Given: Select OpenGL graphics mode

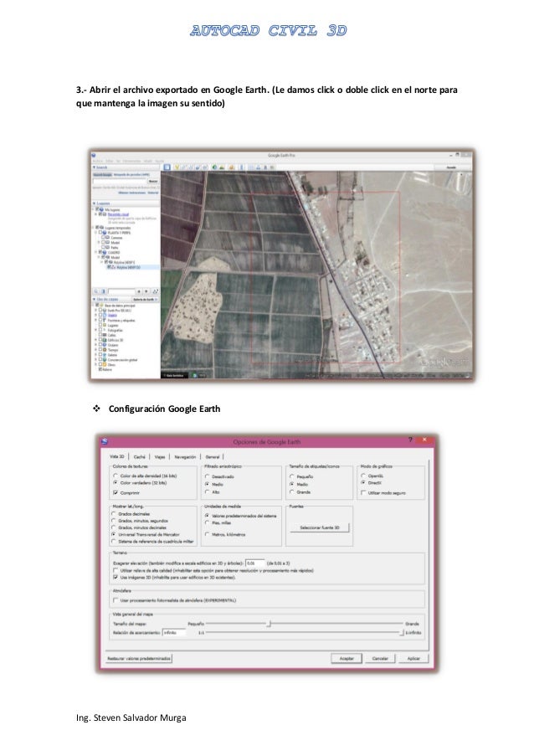Looking at the screenshot, I should point(363,476).
